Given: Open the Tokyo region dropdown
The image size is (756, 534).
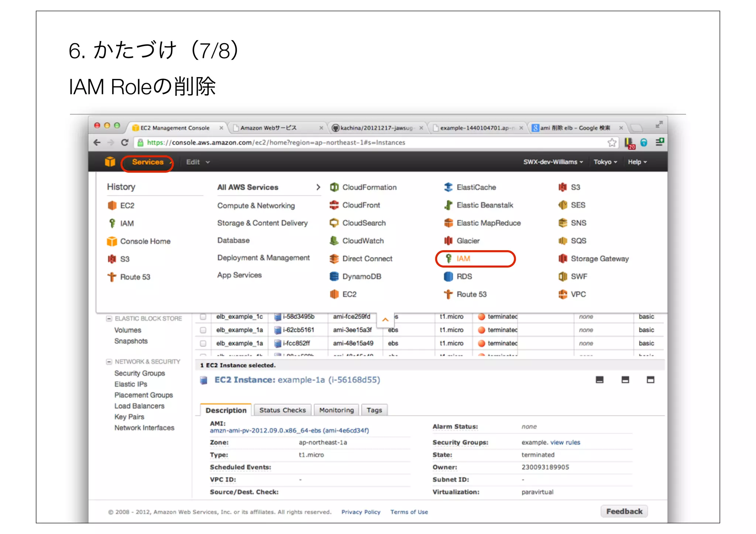Looking at the screenshot, I should pos(605,162).
